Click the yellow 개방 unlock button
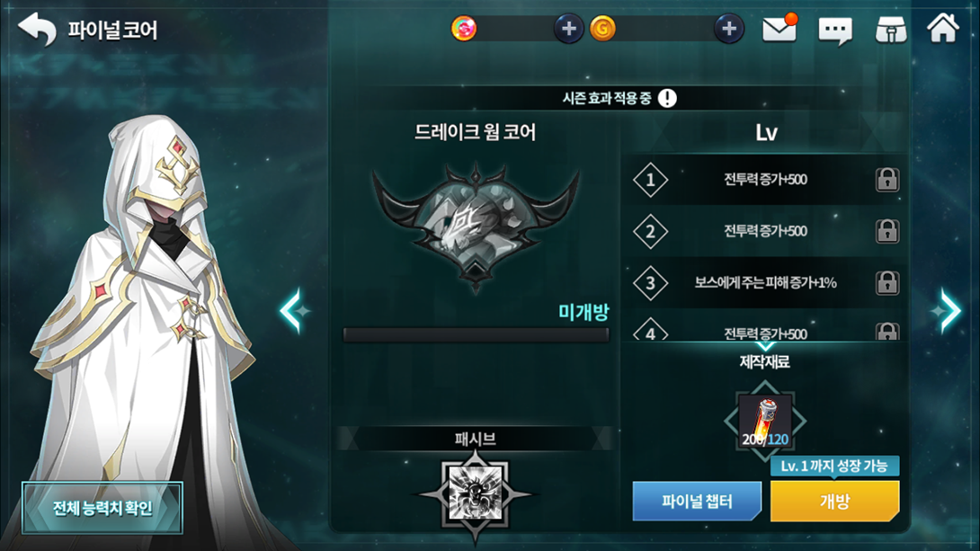The height and width of the screenshot is (551, 980). pos(834,501)
